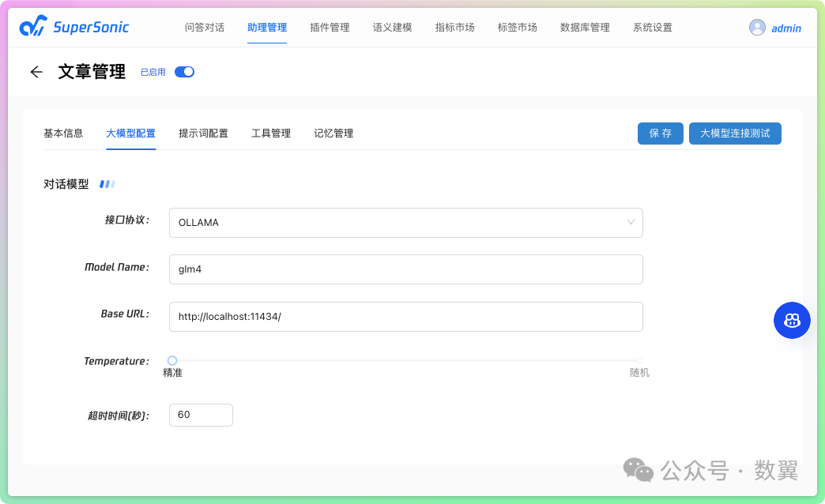Select the 大模型配置 tab
Image resolution: width=825 pixels, height=504 pixels.
coord(131,133)
